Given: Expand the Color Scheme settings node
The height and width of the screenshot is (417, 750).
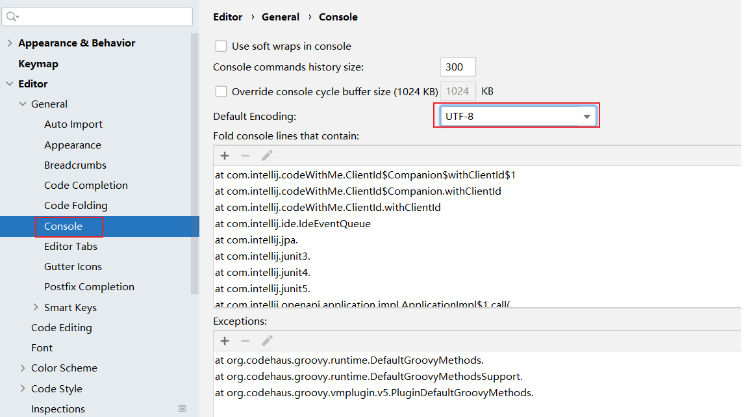Looking at the screenshot, I should point(23,368).
